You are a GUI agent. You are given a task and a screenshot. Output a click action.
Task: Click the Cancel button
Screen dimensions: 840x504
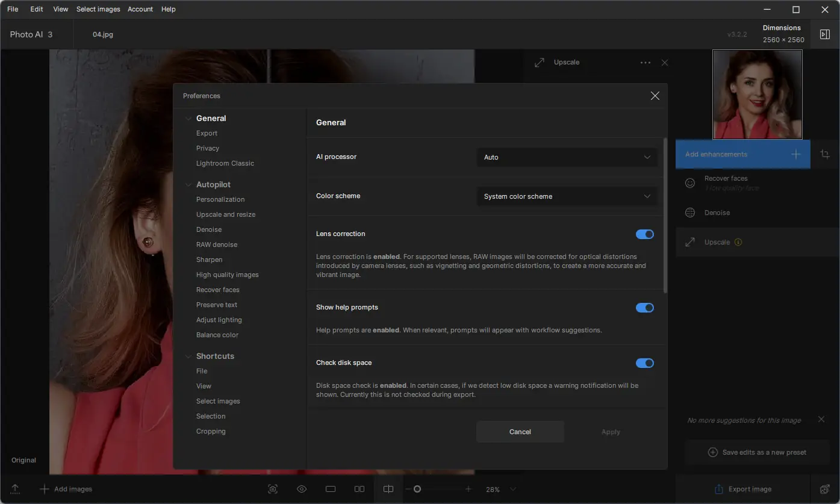pos(520,432)
